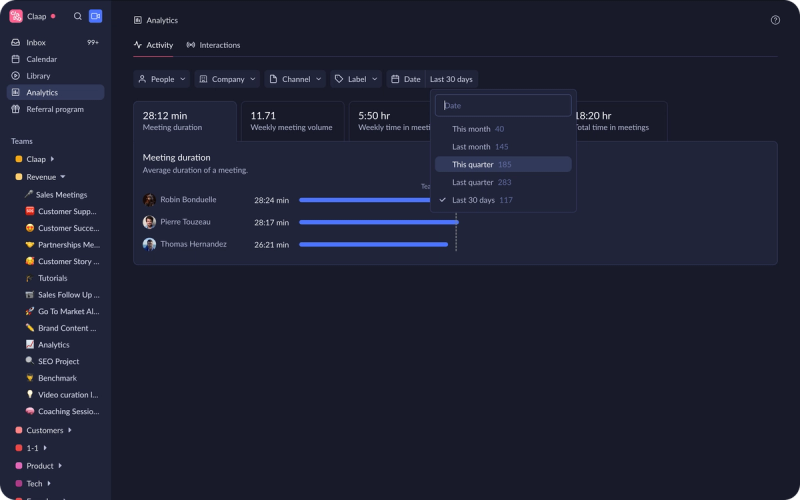
Task: Open the Company filter dropdown
Action: click(x=227, y=79)
